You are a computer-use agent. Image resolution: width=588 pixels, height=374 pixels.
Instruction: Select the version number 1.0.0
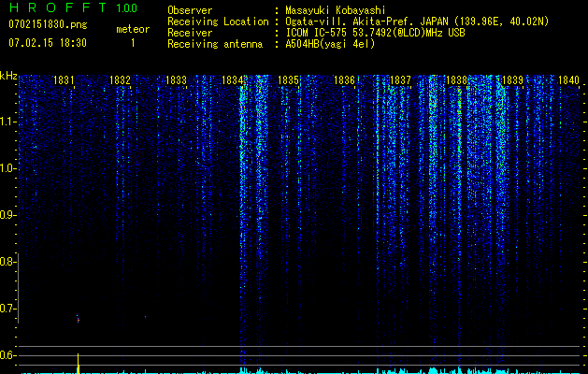click(x=126, y=7)
